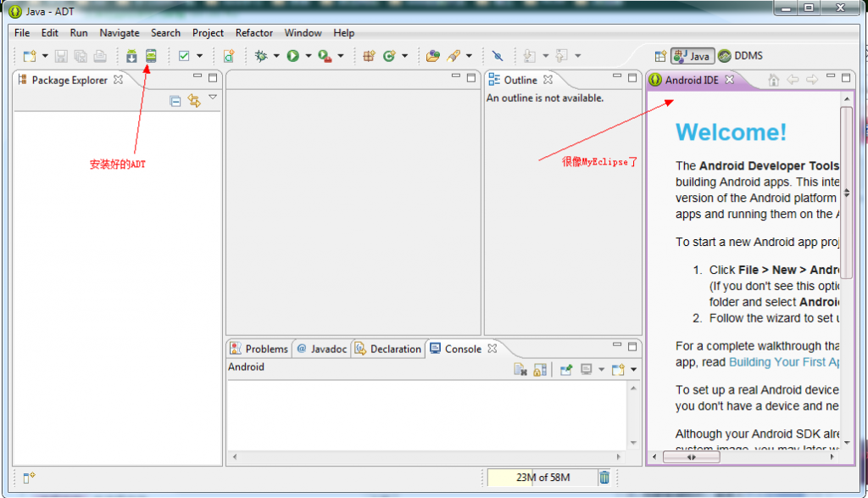
Task: Click the Print toolbar icon
Action: [x=100, y=56]
